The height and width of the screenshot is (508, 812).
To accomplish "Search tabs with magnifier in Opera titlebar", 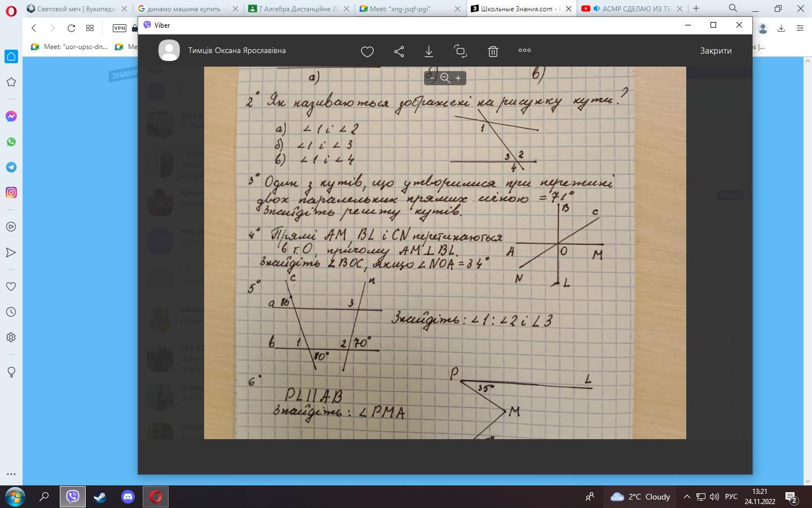I will (x=732, y=8).
